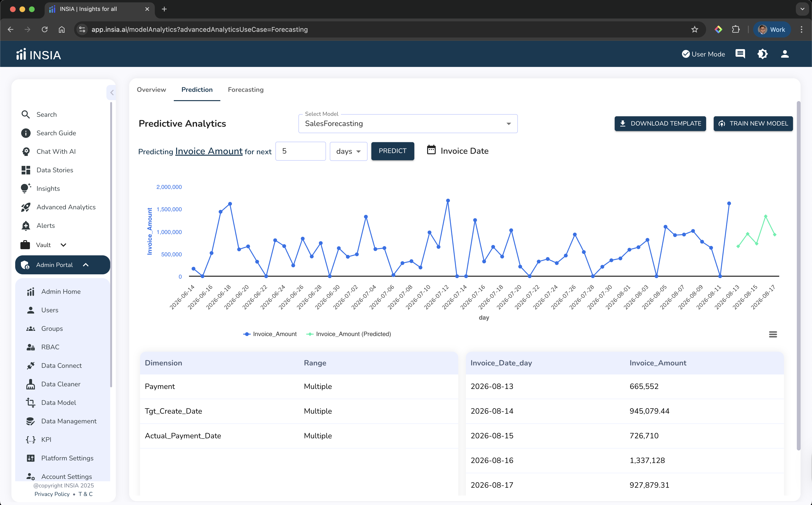Open the Alerts bell item
Screen dimensions: 812x505
tap(45, 225)
